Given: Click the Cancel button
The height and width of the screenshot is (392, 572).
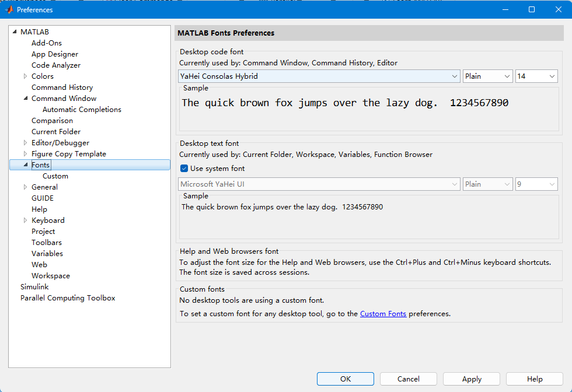Looking at the screenshot, I should point(409,379).
